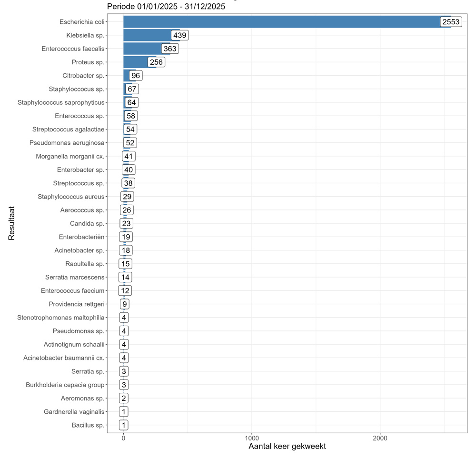This screenshot has height=459, width=476.
Task: Click the 2553 value label
Action: pos(451,22)
